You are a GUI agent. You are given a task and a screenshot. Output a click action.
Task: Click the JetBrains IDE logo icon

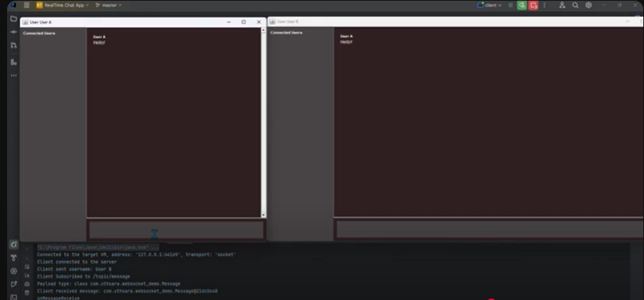coord(13,6)
